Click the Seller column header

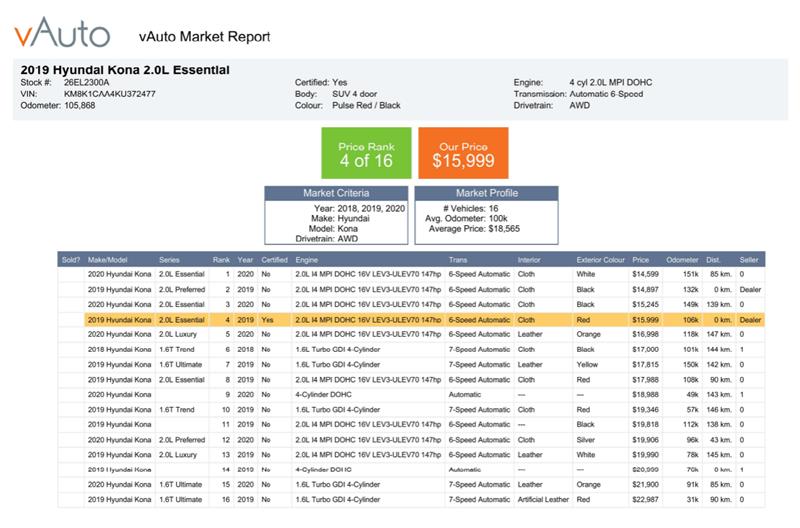pyautogui.click(x=748, y=260)
